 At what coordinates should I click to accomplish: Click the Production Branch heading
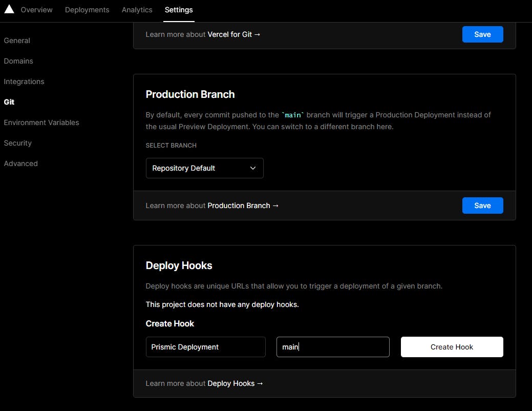click(190, 94)
